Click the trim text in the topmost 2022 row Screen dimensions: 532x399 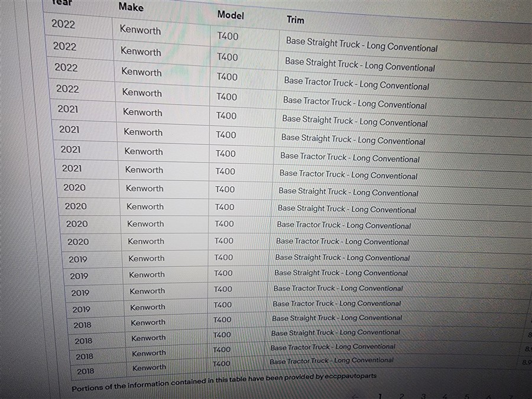[362, 44]
